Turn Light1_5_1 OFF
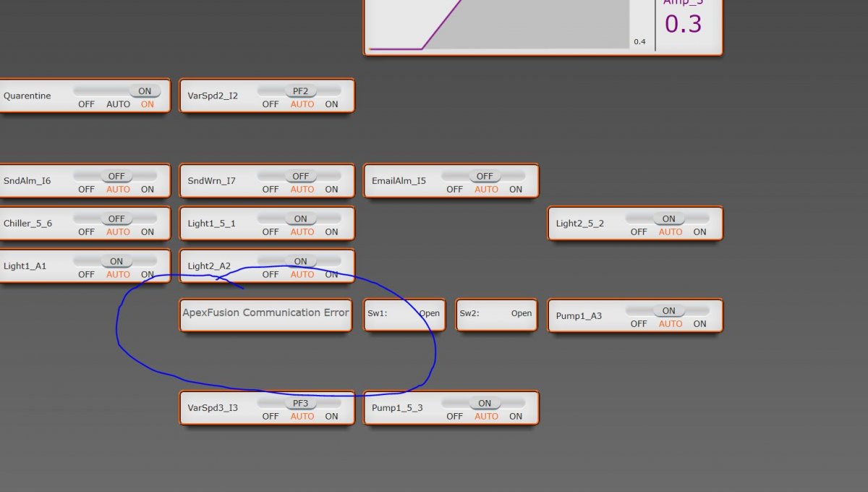Viewport: 868px width, 492px height. (x=271, y=232)
